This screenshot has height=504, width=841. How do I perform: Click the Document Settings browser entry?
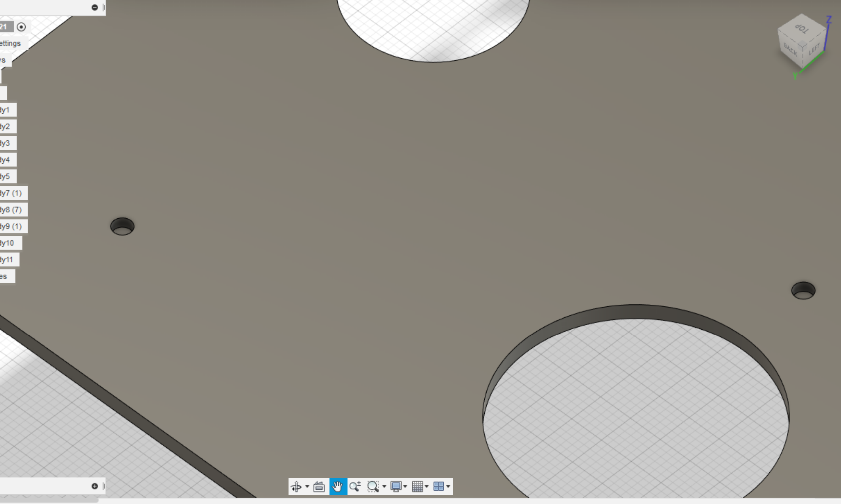tap(11, 43)
